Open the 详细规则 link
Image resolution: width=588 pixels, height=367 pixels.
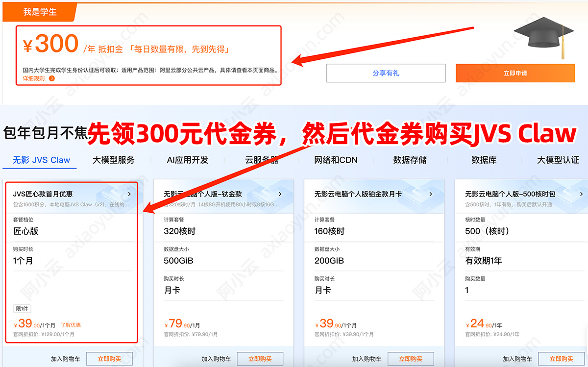point(34,78)
